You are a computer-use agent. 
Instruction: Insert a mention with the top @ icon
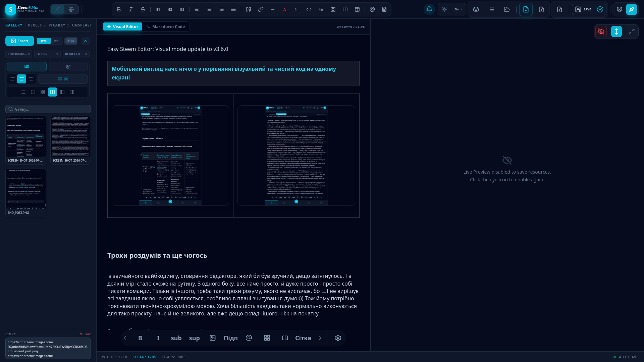372,9
